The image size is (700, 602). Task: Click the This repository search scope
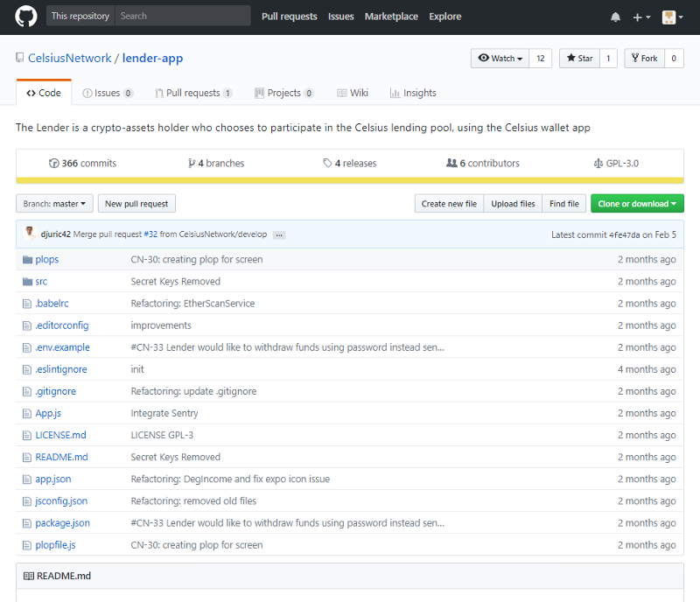pos(80,16)
